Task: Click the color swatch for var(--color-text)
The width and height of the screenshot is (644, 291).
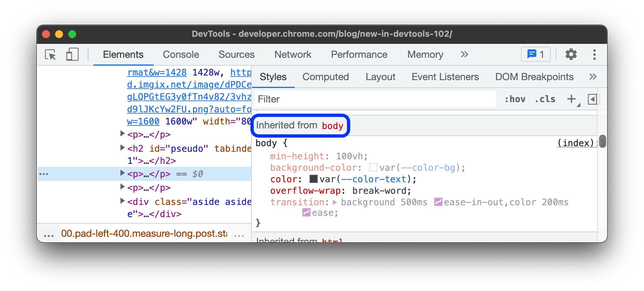Action: pyautogui.click(x=313, y=179)
